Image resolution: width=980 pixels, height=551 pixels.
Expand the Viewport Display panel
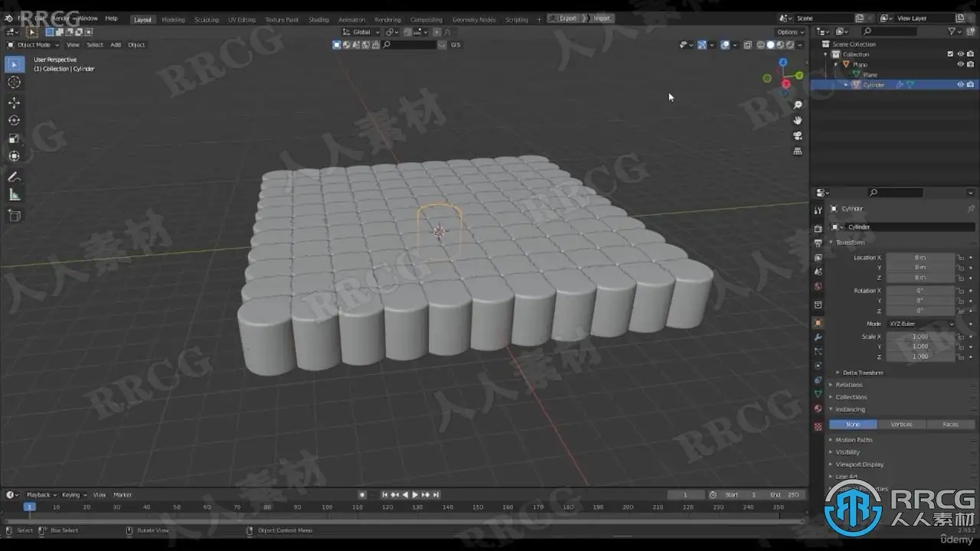click(859, 465)
